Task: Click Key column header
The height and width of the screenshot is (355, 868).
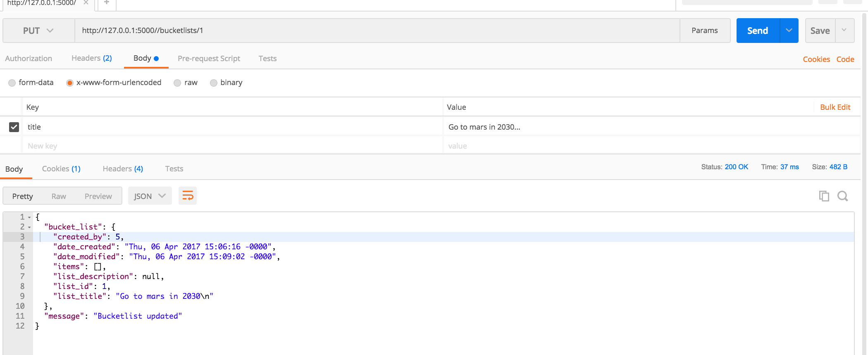Action: (x=33, y=107)
